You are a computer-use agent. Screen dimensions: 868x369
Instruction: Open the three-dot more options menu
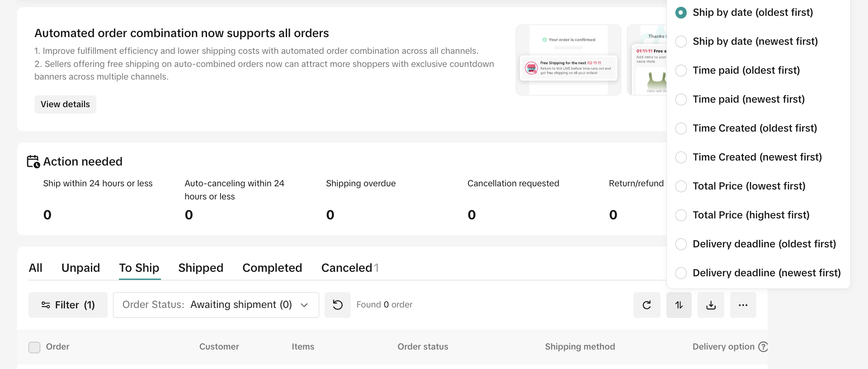743,305
